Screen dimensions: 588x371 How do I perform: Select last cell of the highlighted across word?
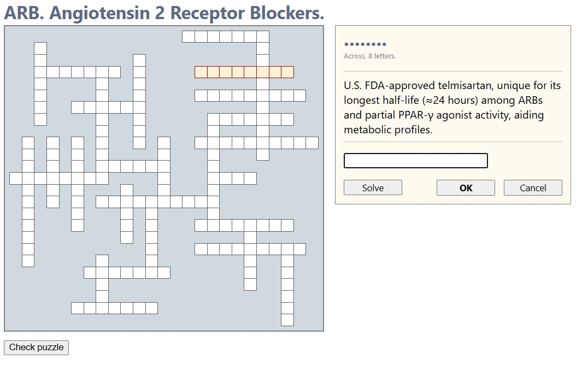pyautogui.click(x=287, y=72)
